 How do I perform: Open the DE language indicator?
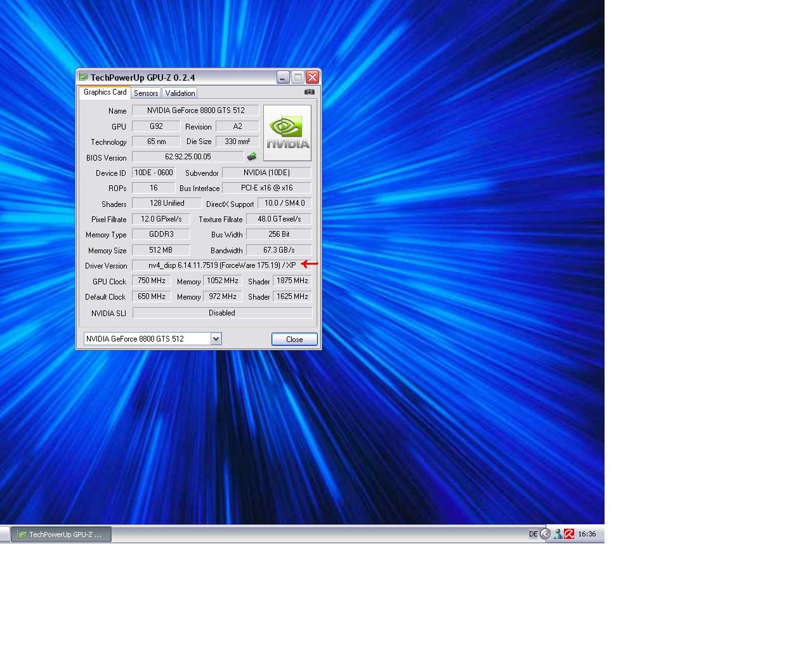coord(533,534)
